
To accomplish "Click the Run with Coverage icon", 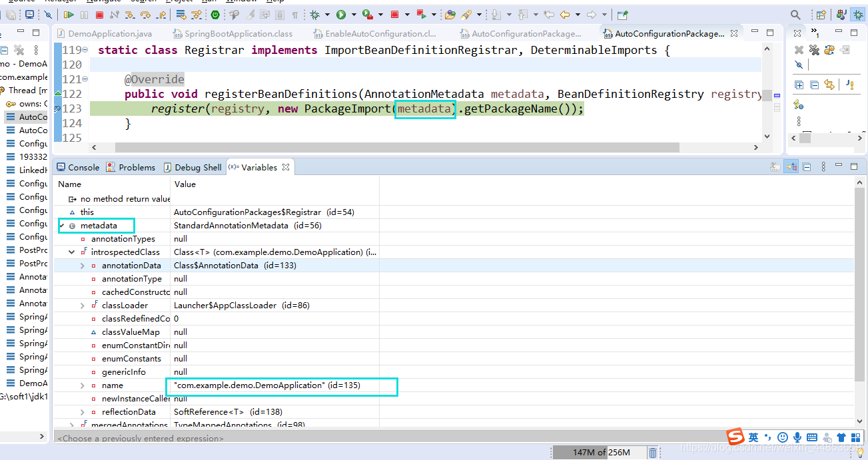I will coord(367,15).
